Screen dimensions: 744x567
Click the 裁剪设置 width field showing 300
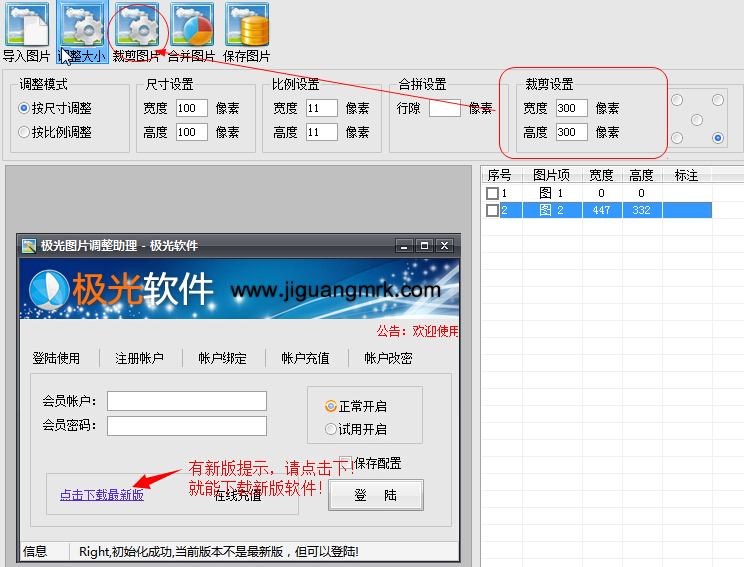[x=572, y=108]
